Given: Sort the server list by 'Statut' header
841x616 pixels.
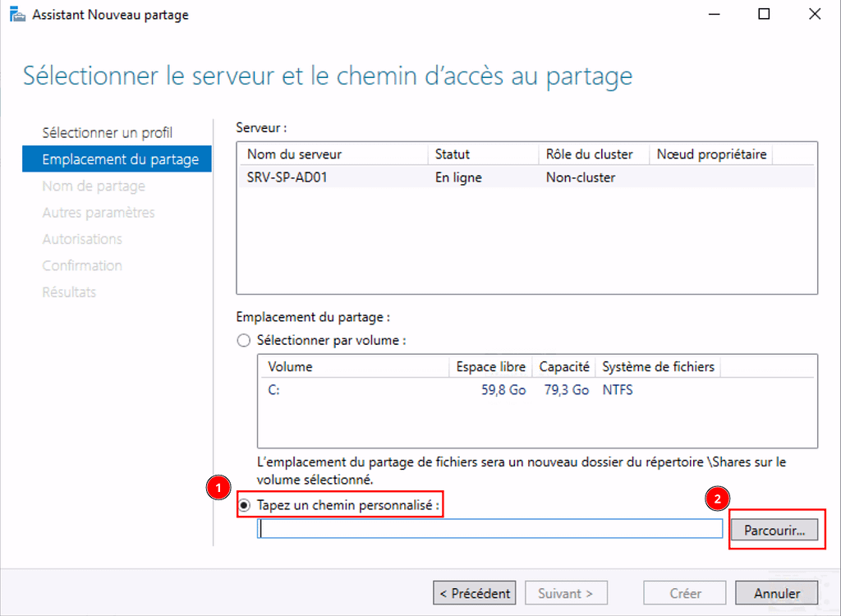Looking at the screenshot, I should (453, 154).
